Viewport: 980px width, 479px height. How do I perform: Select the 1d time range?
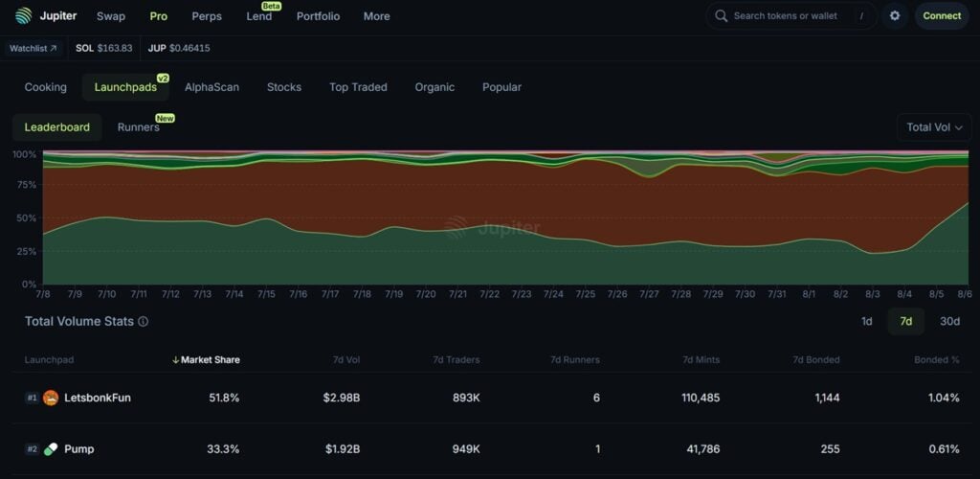(x=867, y=322)
